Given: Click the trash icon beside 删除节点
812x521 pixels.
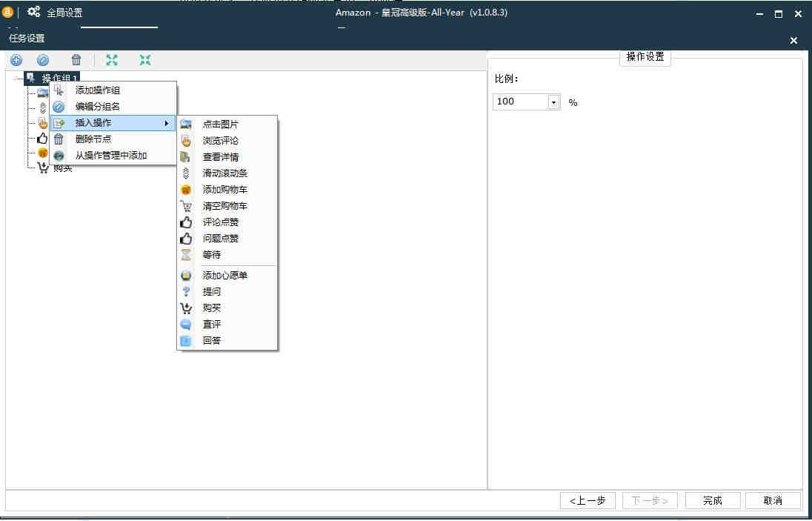Looking at the screenshot, I should pyautogui.click(x=59, y=139).
